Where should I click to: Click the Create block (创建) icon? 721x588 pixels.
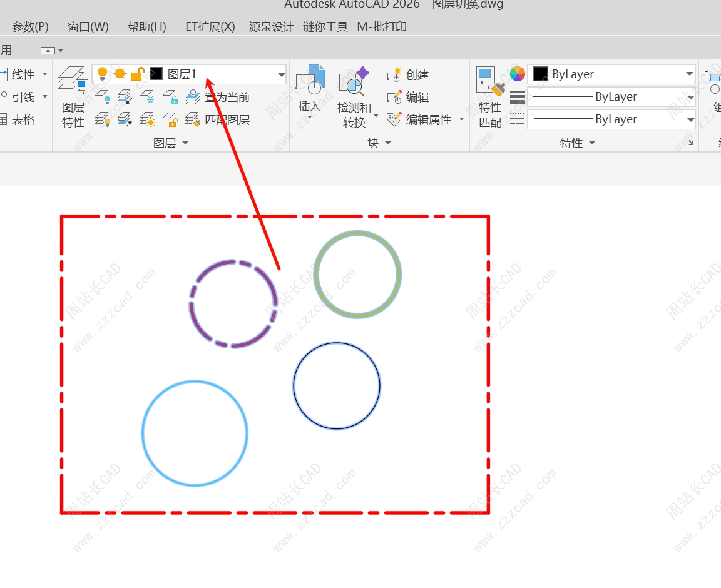tap(394, 75)
